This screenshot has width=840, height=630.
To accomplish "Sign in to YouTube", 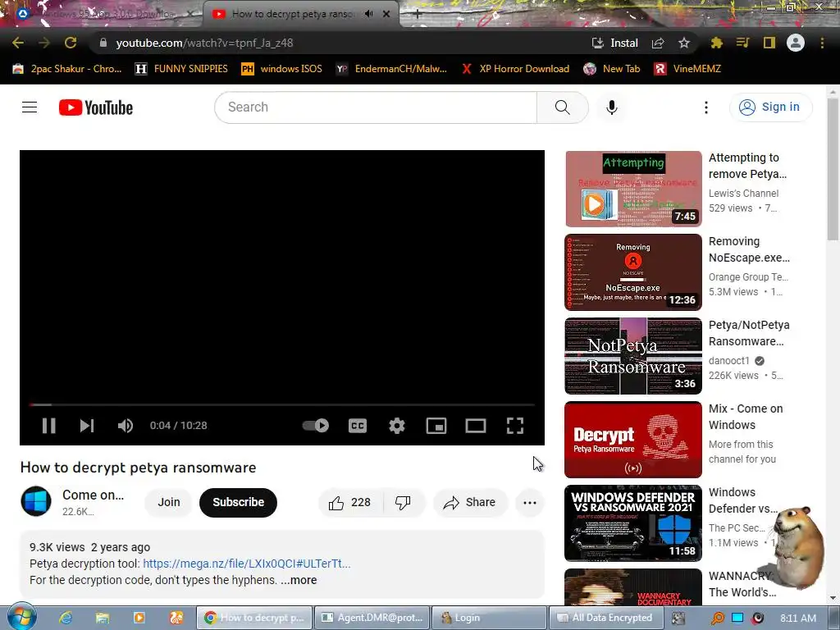I will [770, 107].
